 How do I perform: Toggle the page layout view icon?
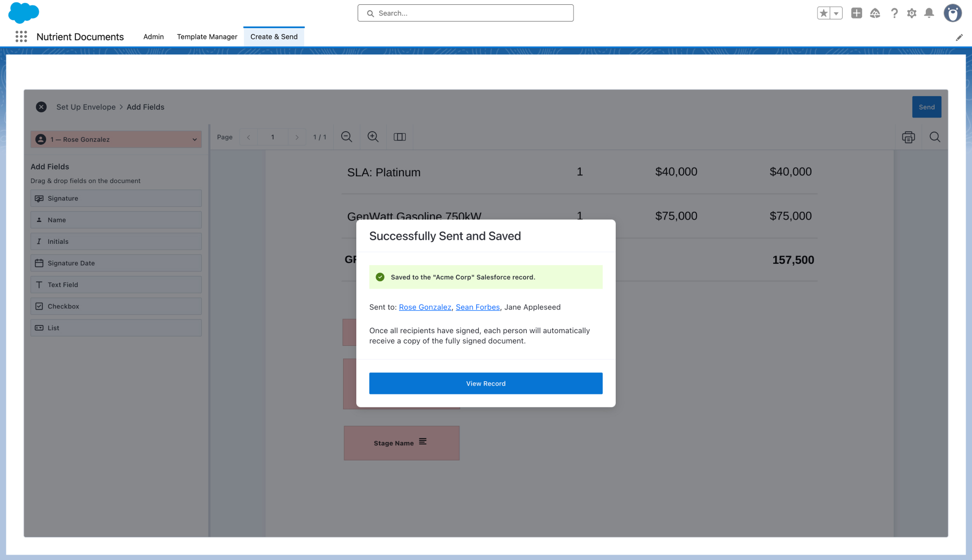(399, 137)
